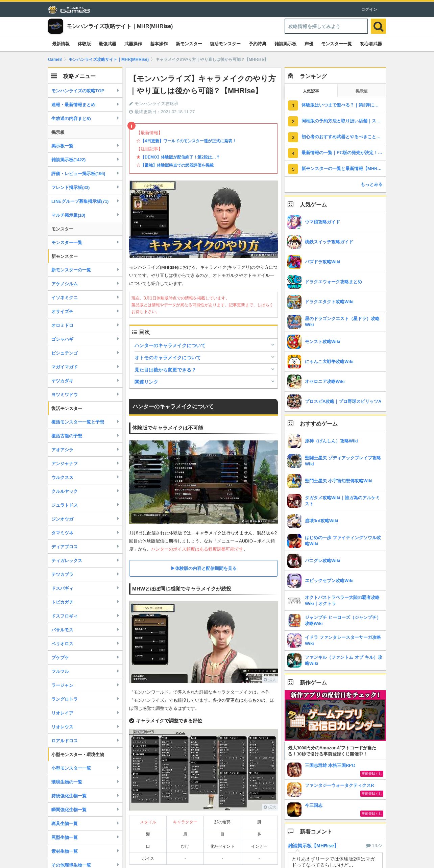This screenshot has height=868, width=434.
Task: Click the yellow search magnifier button
Action: tap(378, 26)
